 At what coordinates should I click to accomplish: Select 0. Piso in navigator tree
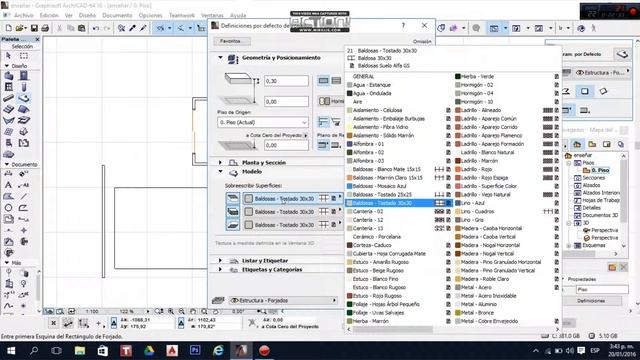tap(600, 170)
